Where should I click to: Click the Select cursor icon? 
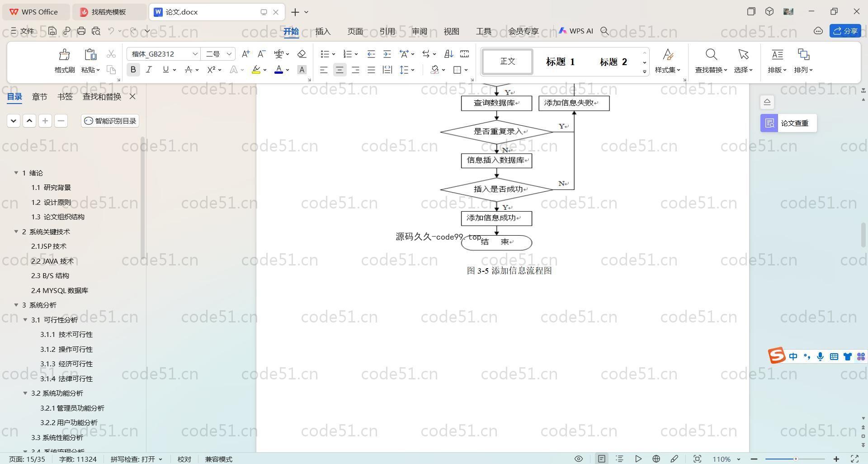(743, 55)
